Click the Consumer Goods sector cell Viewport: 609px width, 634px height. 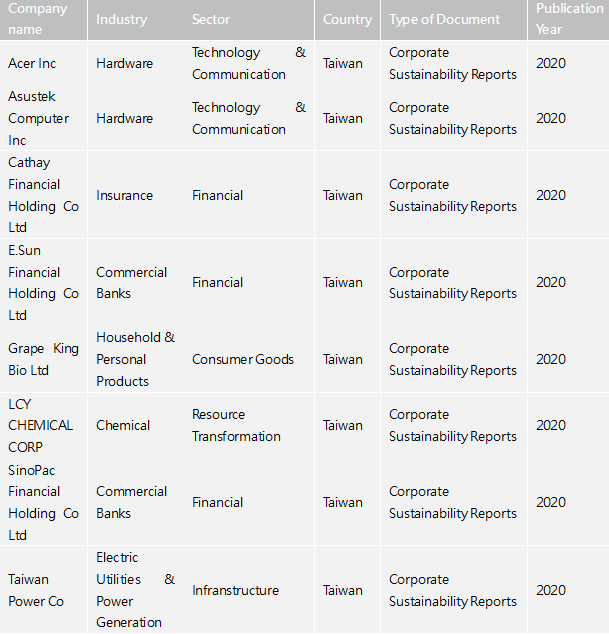(x=243, y=359)
